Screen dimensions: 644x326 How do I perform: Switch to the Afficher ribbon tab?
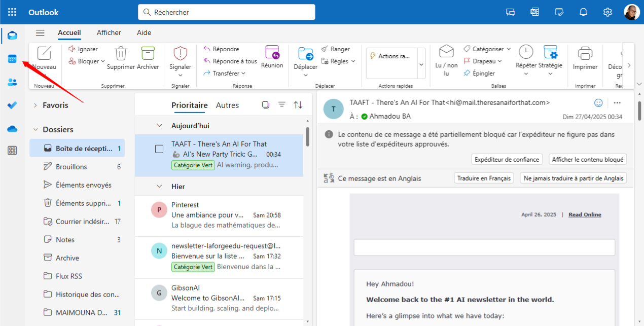pos(109,32)
